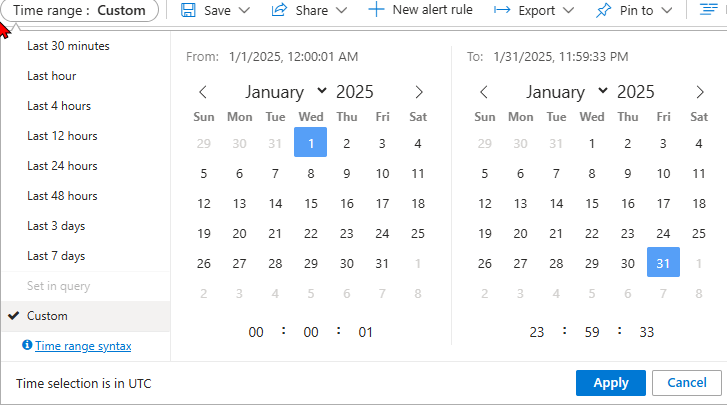Image resolution: width=727 pixels, height=405 pixels.
Task: Go to previous month in From calendar
Action: pyautogui.click(x=203, y=92)
